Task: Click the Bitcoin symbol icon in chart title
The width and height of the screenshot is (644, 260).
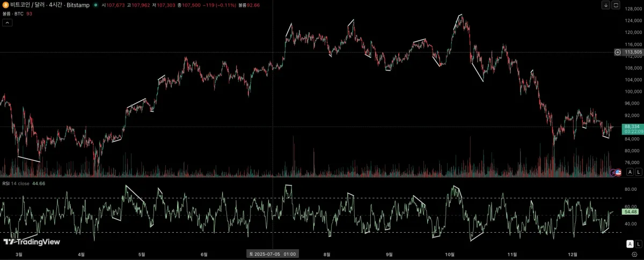Action: (x=5, y=5)
